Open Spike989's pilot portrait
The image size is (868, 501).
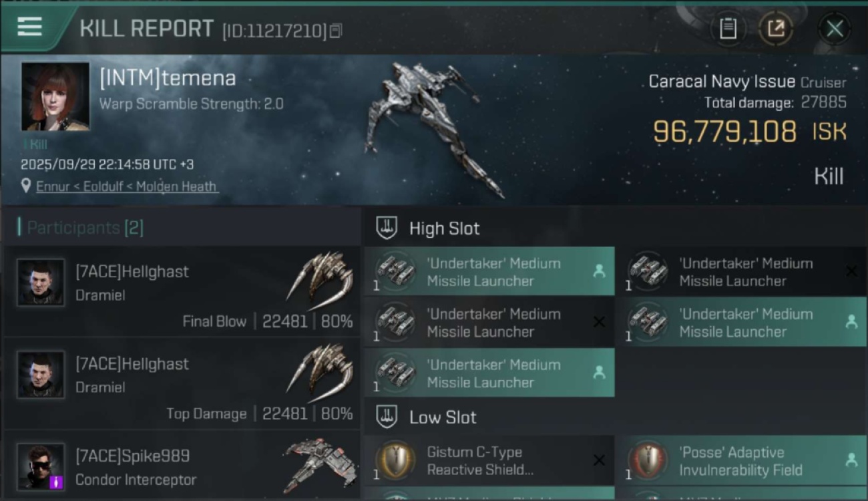click(x=41, y=466)
